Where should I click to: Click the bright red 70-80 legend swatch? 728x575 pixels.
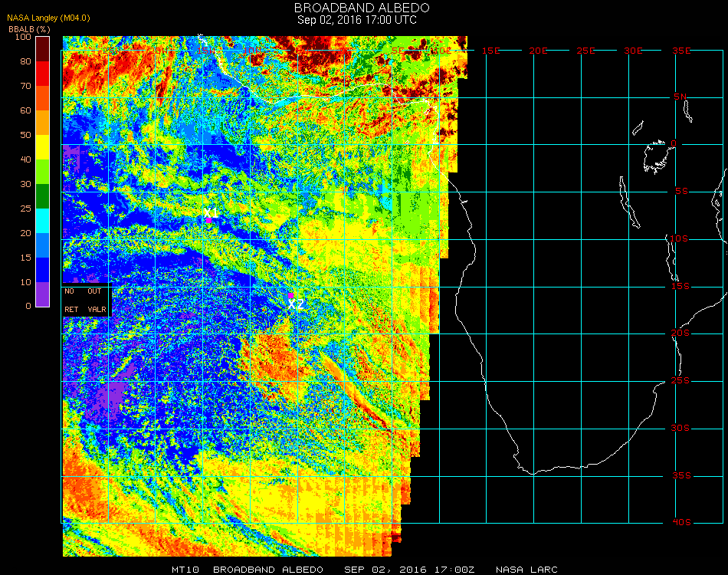[x=42, y=74]
